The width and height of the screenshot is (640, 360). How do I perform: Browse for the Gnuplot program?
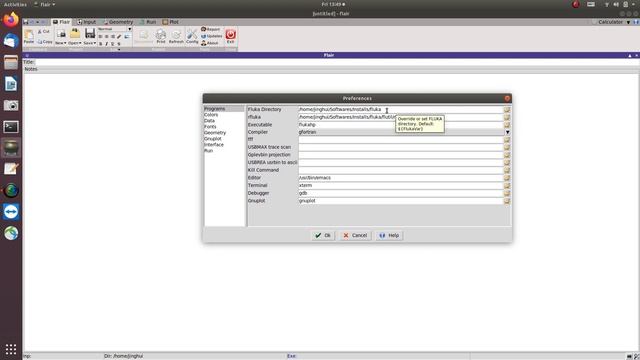[x=507, y=201]
